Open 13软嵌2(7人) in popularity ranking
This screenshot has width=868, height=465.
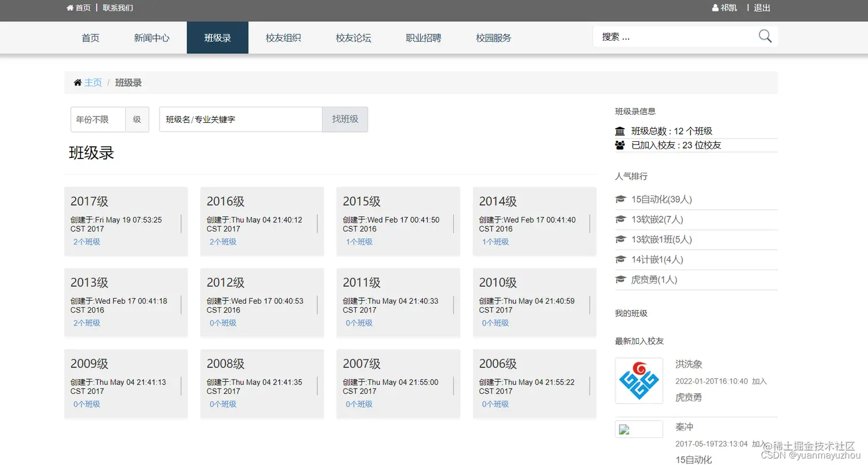657,219
